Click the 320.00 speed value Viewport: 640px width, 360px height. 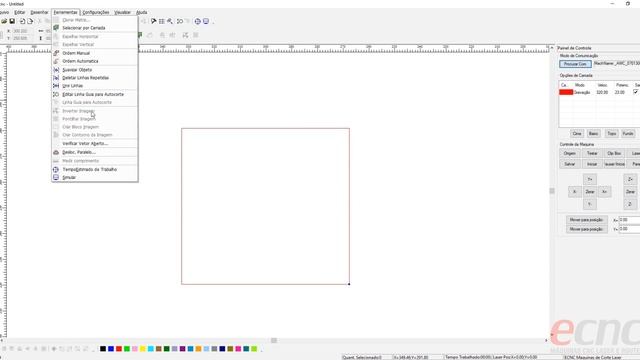coord(602,92)
